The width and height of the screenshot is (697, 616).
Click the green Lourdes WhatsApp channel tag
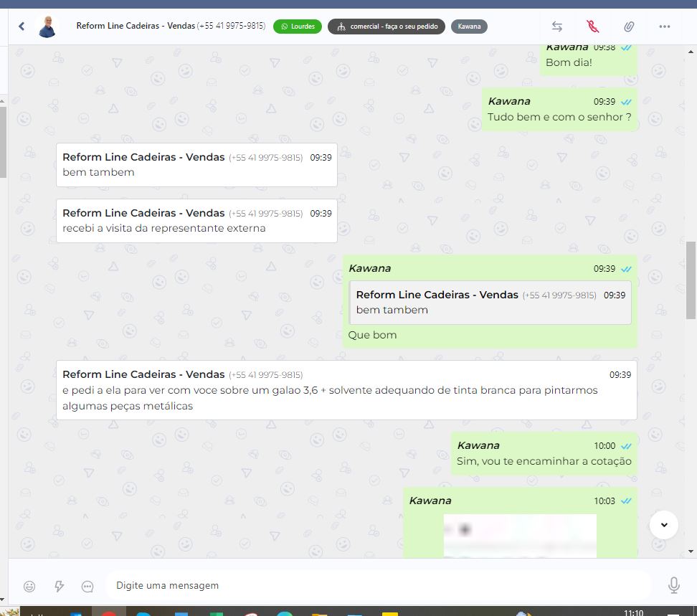[x=298, y=27]
